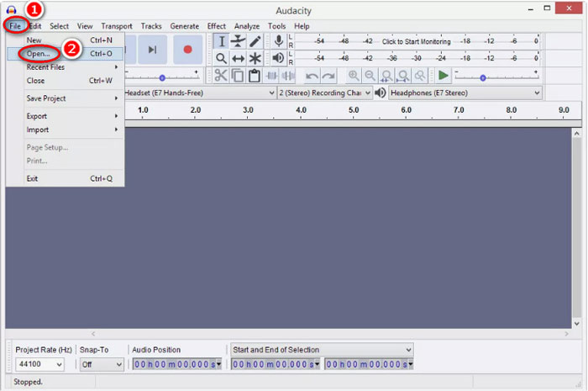Choose Close from the File menu

tap(66, 81)
